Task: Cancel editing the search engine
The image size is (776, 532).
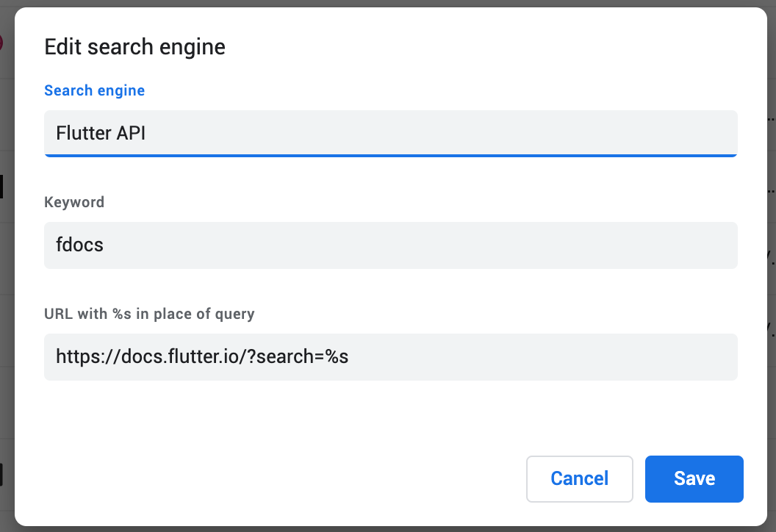Action: tap(579, 479)
